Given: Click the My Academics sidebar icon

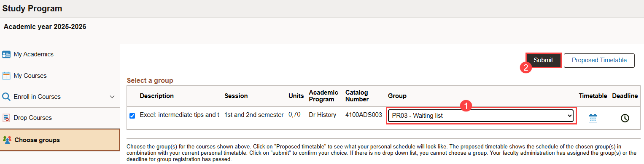Looking at the screenshot, I should (x=6, y=54).
